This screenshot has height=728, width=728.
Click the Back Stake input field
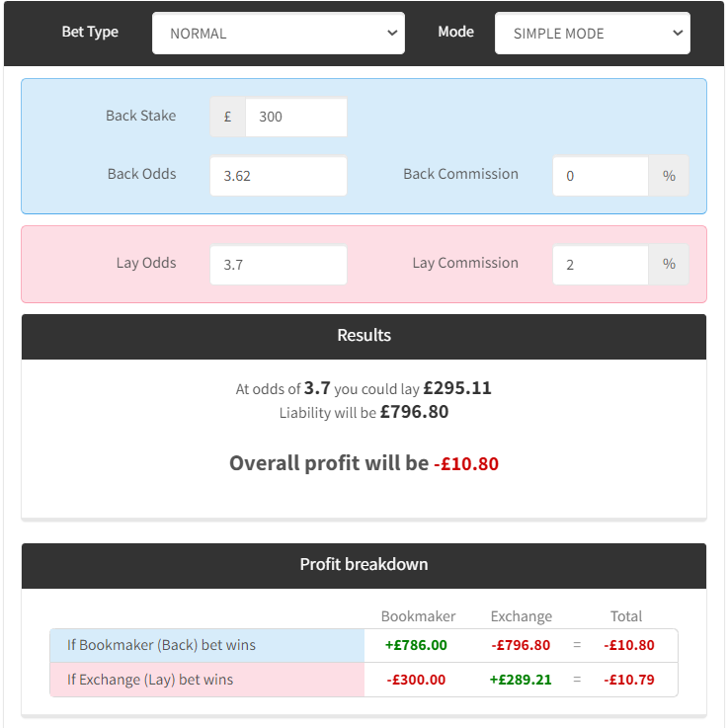coord(296,117)
